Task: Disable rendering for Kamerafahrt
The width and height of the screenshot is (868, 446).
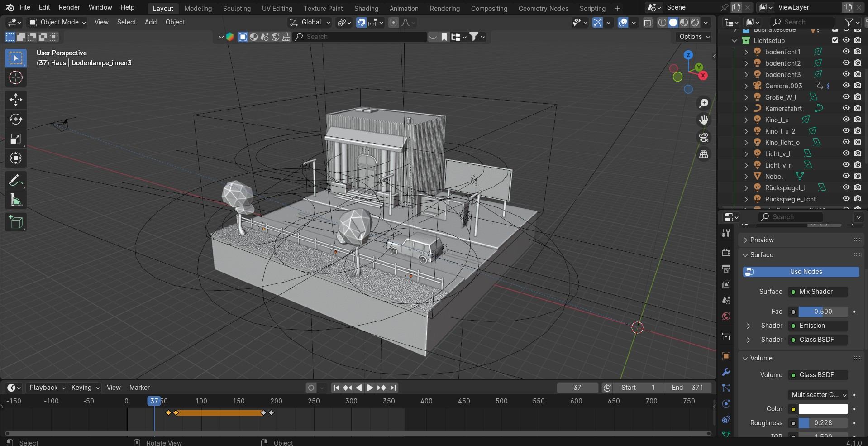Action: click(x=858, y=108)
